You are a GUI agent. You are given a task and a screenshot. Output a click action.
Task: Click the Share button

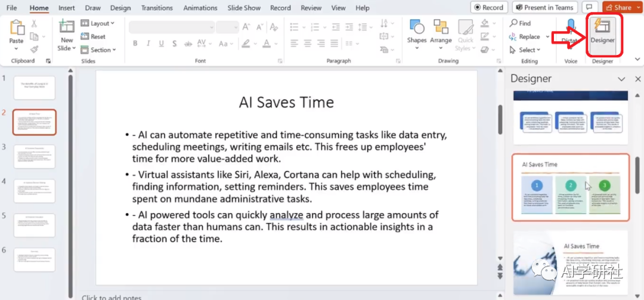click(623, 7)
